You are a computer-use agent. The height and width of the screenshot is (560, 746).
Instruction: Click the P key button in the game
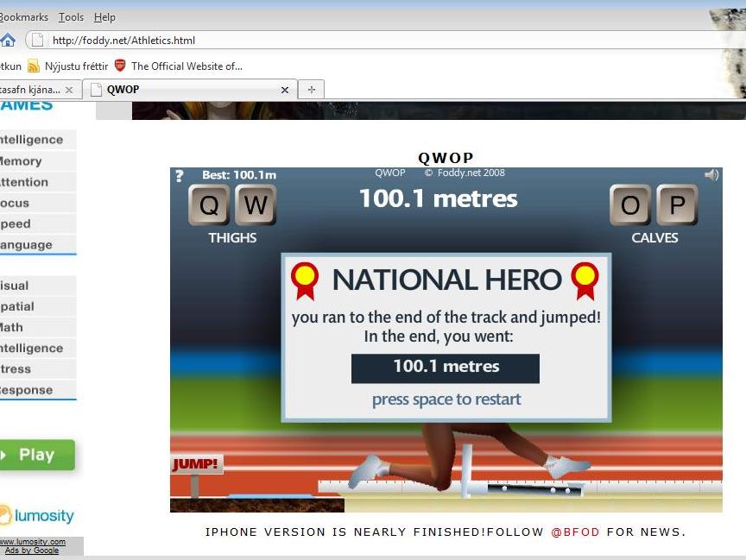point(677,204)
